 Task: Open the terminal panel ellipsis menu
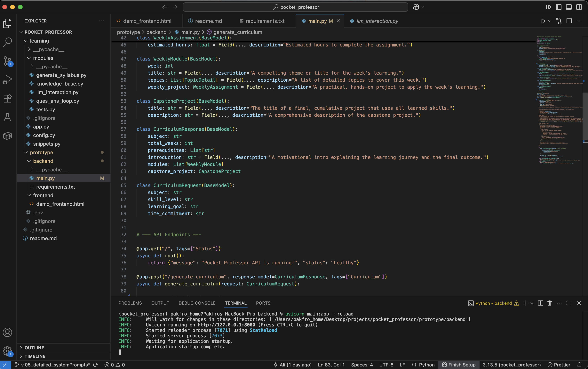click(559, 303)
